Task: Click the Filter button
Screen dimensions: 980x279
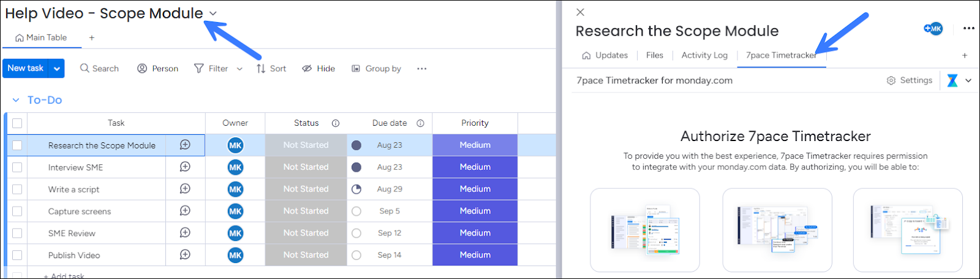Action: tap(211, 69)
